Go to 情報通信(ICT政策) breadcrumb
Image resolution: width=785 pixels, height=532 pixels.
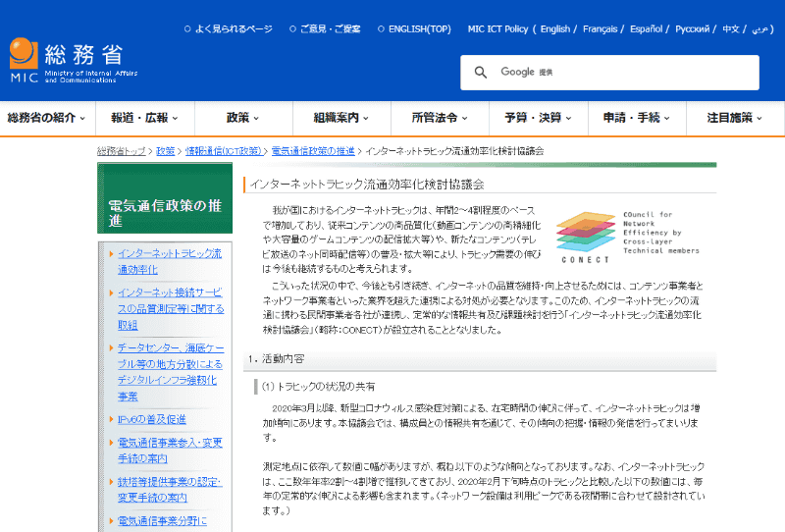(224, 151)
